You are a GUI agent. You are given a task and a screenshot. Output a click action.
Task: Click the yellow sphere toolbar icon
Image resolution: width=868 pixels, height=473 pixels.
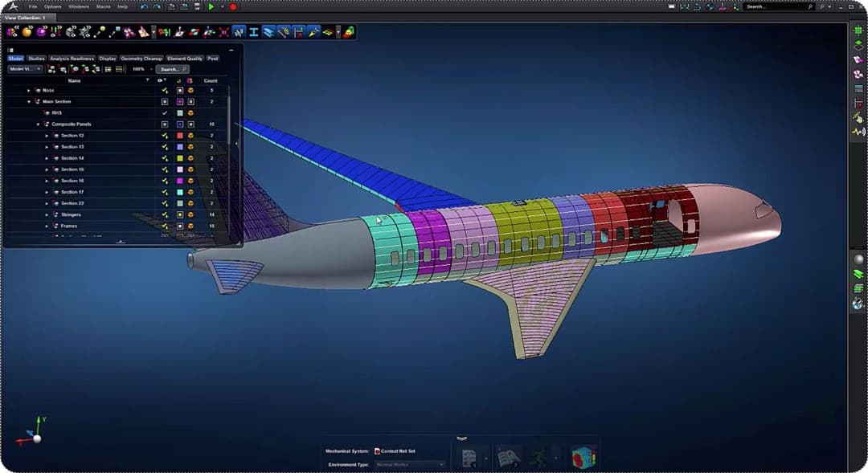tap(27, 32)
